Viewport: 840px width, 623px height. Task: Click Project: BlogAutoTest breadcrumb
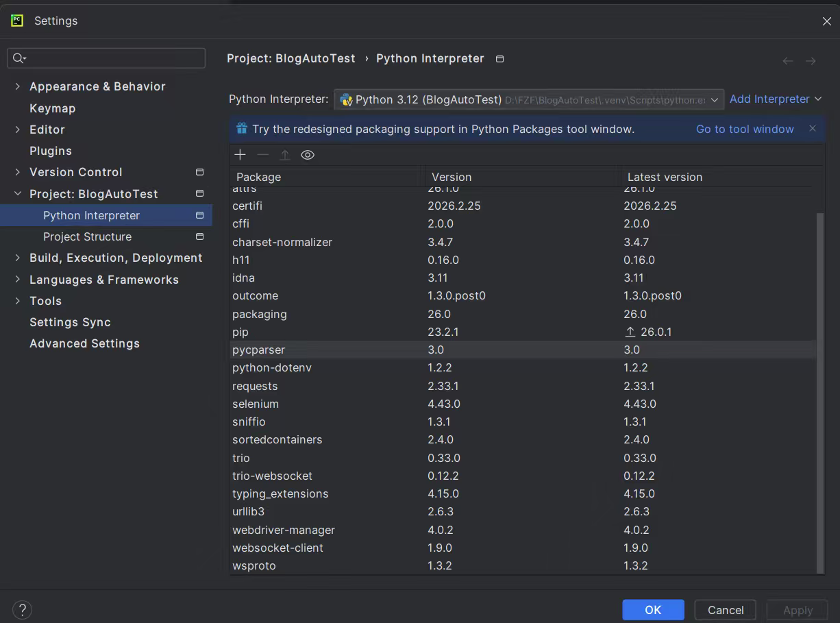pyautogui.click(x=291, y=59)
